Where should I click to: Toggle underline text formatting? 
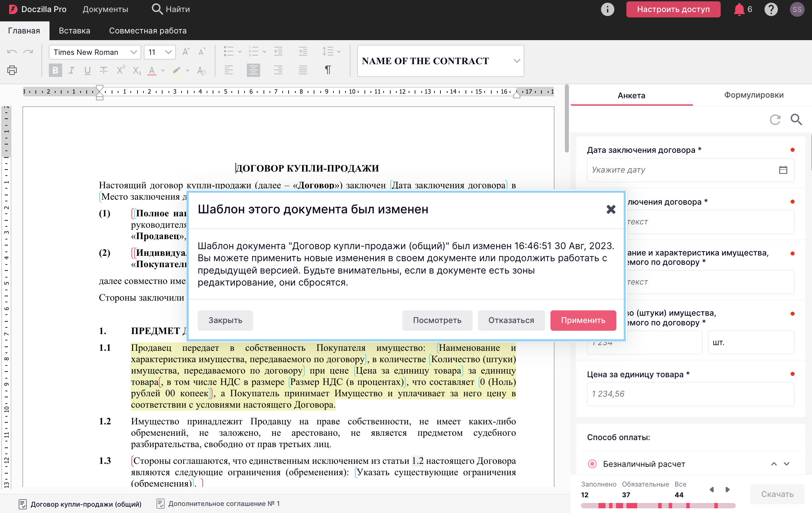[x=87, y=70]
